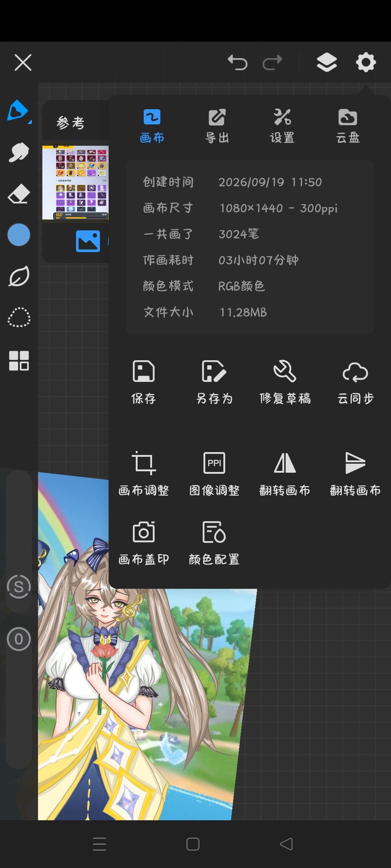
Task: Tap the canvas size 1080×1440 value
Action: 278,208
